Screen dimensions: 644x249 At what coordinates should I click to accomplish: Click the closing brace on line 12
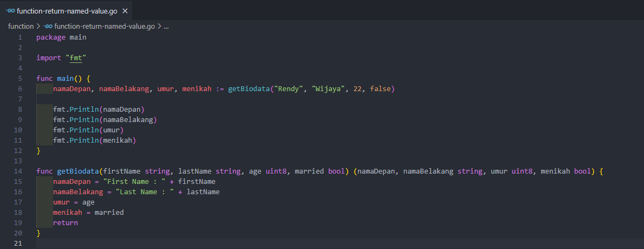point(38,151)
